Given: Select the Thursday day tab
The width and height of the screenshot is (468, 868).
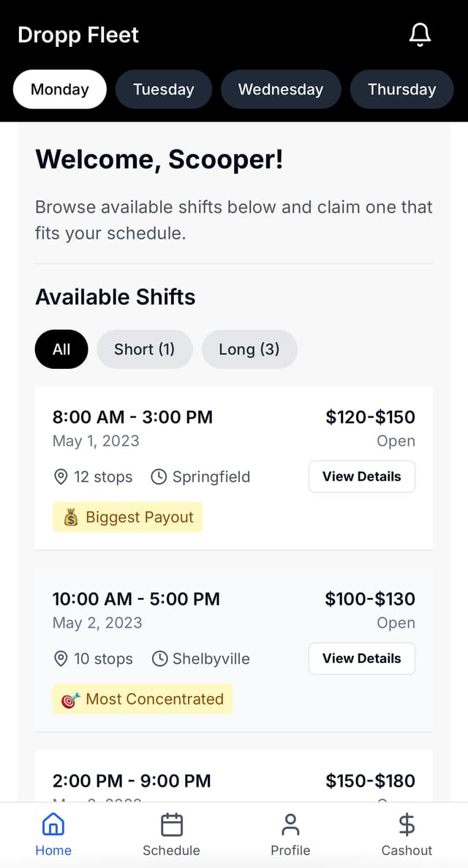Looking at the screenshot, I should point(401,89).
